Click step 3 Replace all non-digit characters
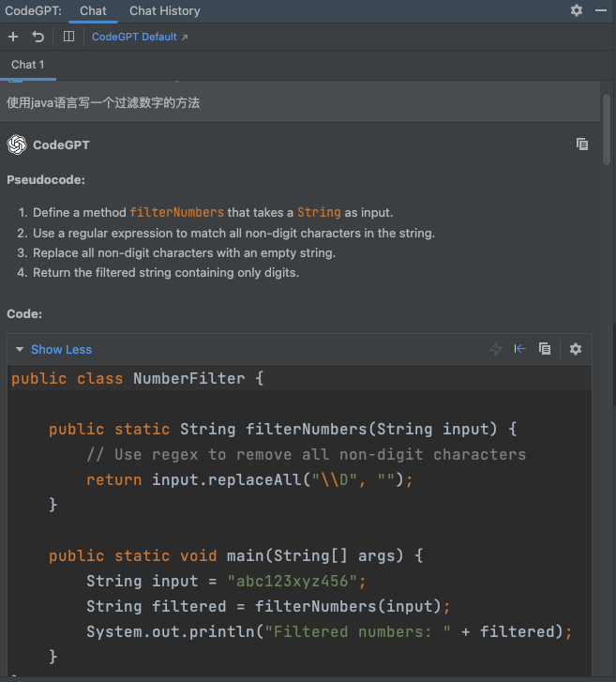Screen dimensions: 616x682 tap(185, 252)
